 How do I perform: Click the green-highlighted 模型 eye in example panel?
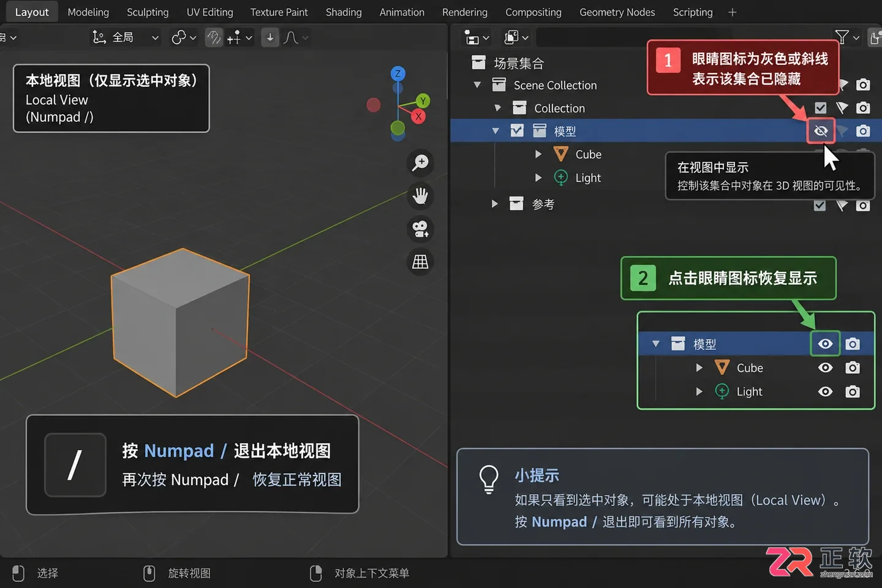pyautogui.click(x=825, y=344)
